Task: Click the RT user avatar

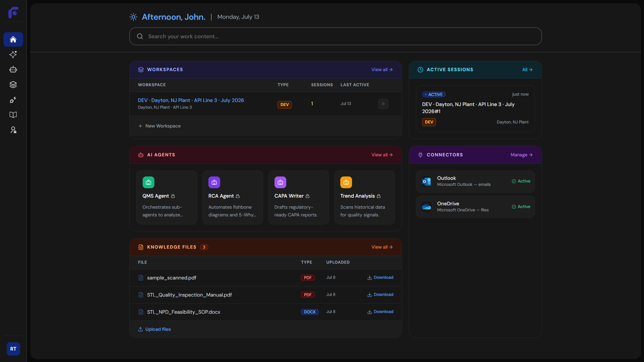Action: coord(13,349)
